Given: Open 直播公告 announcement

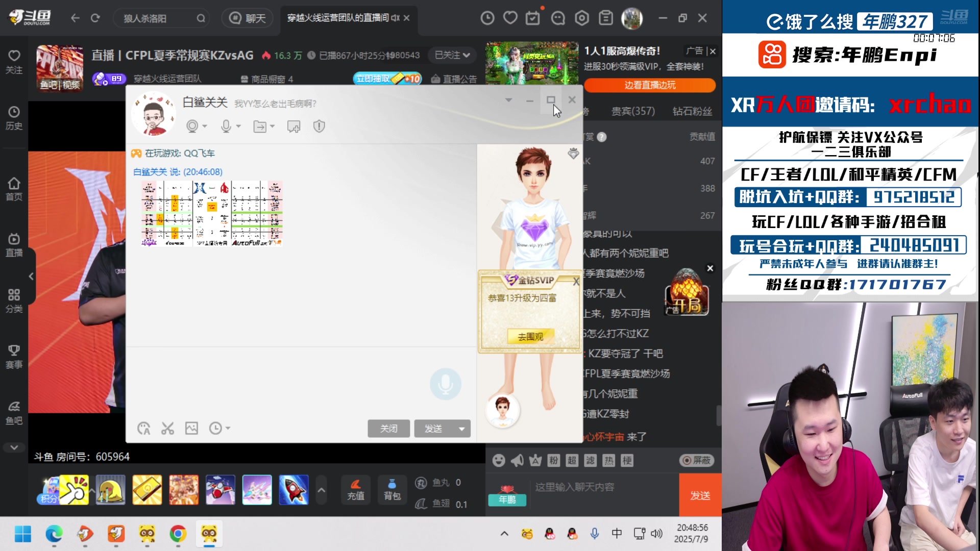Looking at the screenshot, I should tap(454, 79).
